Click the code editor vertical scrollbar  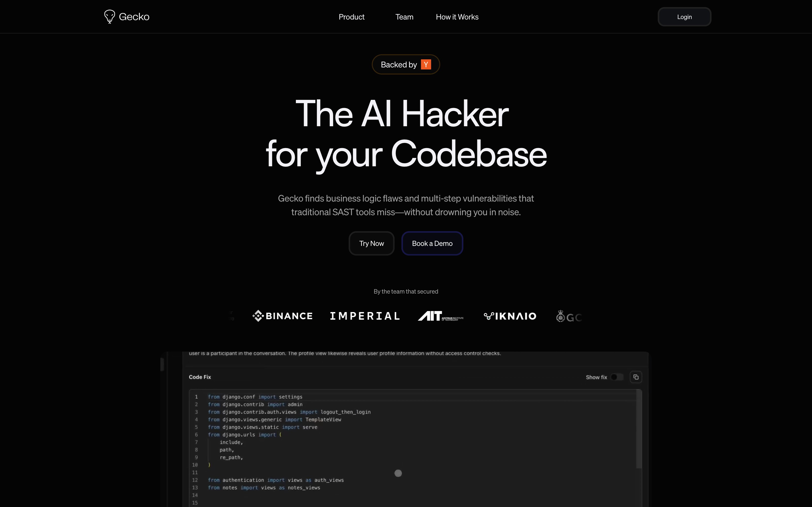[639, 429]
